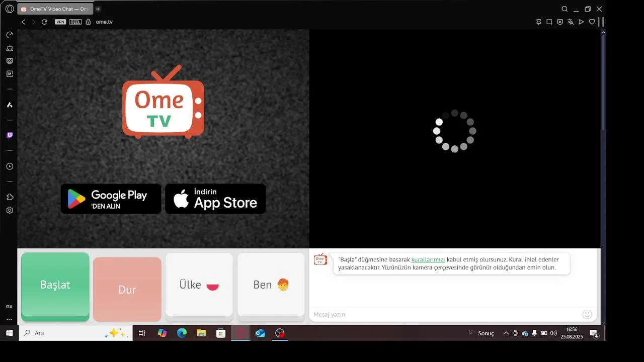The height and width of the screenshot is (362, 644).
Task: Open the extensions cube icon in sidebar
Action: point(10,197)
